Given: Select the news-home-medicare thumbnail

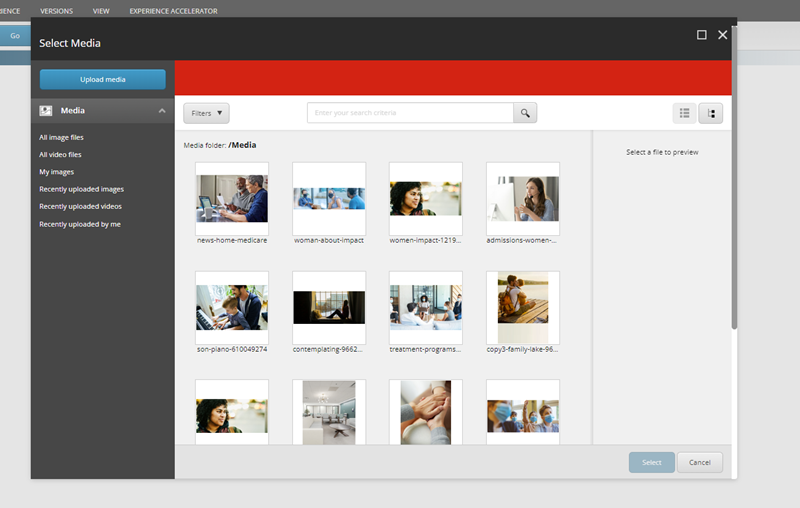Looking at the screenshot, I should click(x=232, y=198).
